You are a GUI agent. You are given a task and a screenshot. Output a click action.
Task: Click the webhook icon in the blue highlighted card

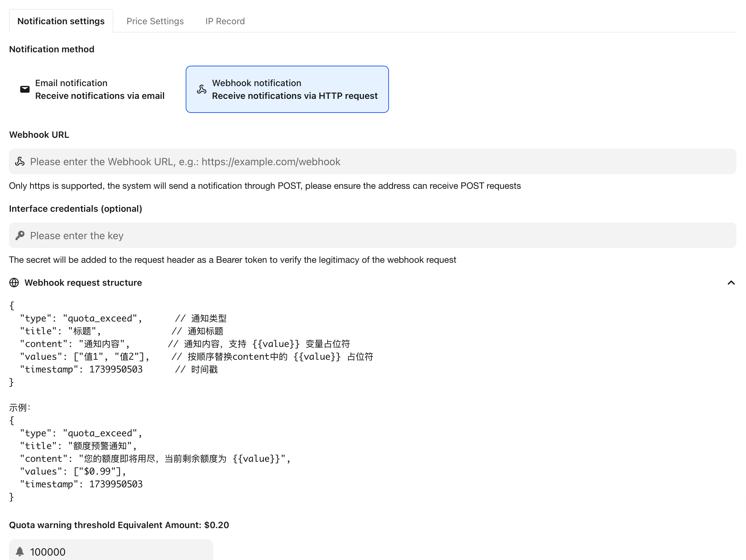[201, 89]
